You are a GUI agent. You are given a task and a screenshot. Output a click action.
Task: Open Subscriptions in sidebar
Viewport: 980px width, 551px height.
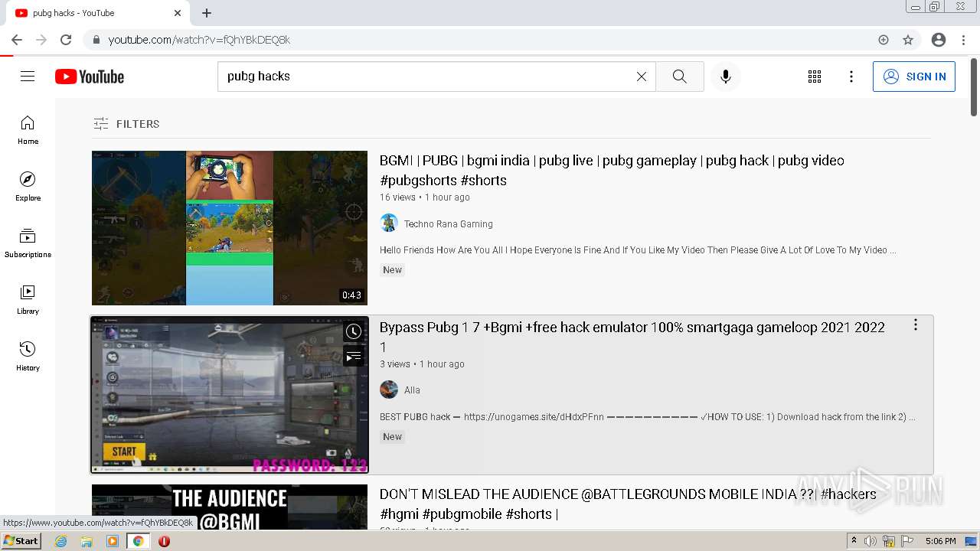(x=28, y=243)
